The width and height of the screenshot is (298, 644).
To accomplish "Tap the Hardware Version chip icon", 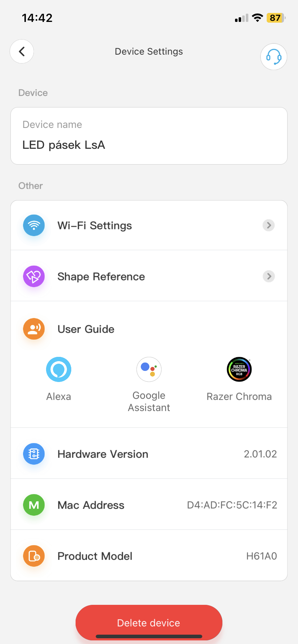I will pyautogui.click(x=34, y=454).
